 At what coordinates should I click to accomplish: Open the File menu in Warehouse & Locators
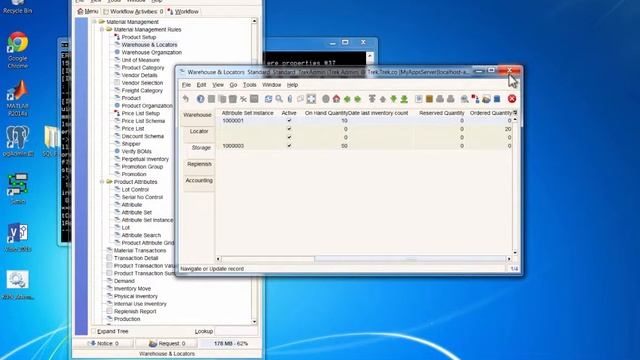186,85
